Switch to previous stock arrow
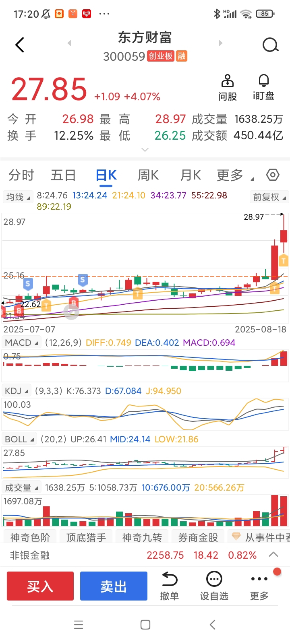290x644 pixels. point(69,43)
